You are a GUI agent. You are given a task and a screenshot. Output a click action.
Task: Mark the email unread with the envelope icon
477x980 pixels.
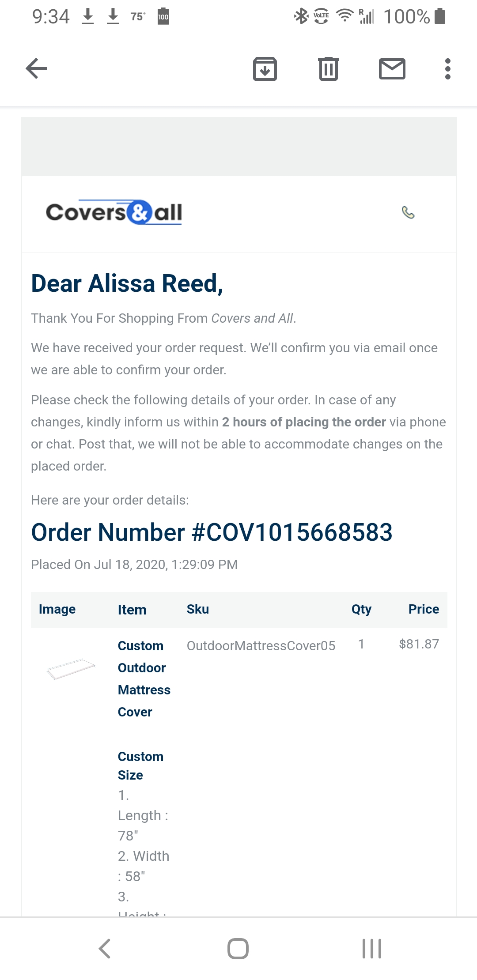tap(392, 69)
